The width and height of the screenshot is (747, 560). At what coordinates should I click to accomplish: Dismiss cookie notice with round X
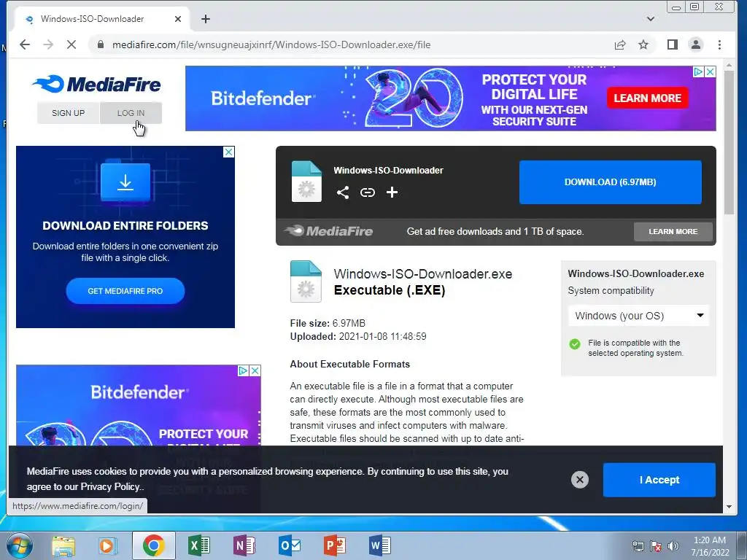[x=580, y=480]
